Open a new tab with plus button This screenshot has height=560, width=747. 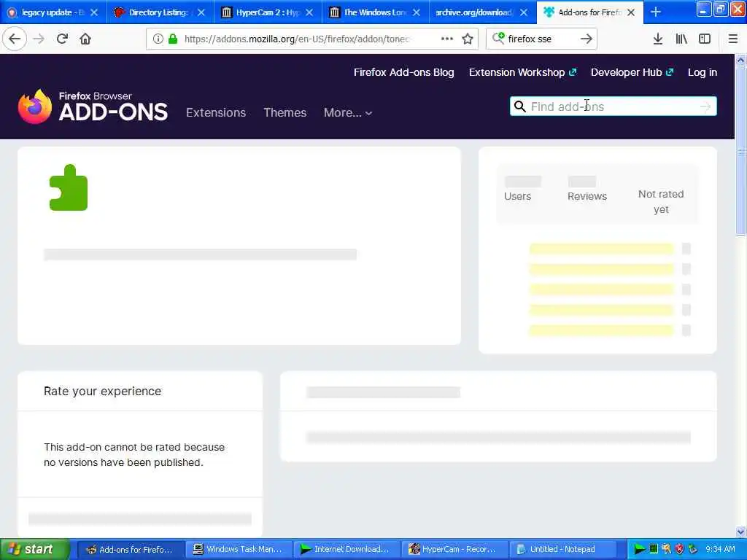[656, 12]
